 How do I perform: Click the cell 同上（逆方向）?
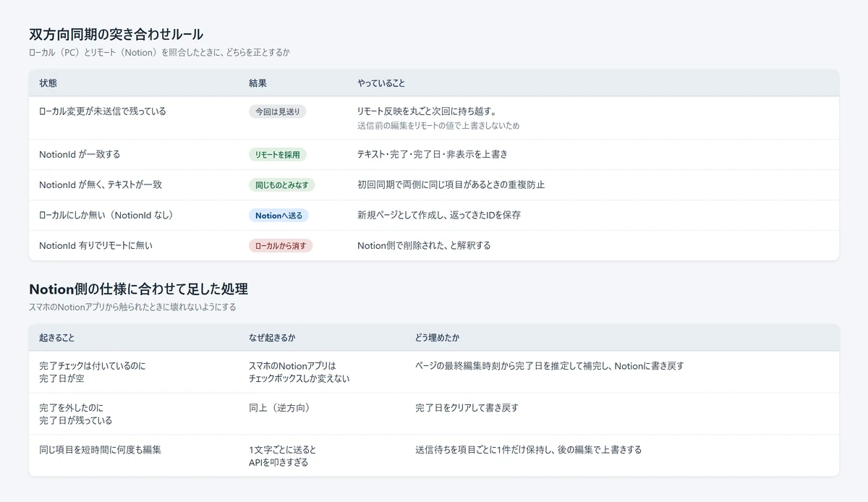click(279, 408)
